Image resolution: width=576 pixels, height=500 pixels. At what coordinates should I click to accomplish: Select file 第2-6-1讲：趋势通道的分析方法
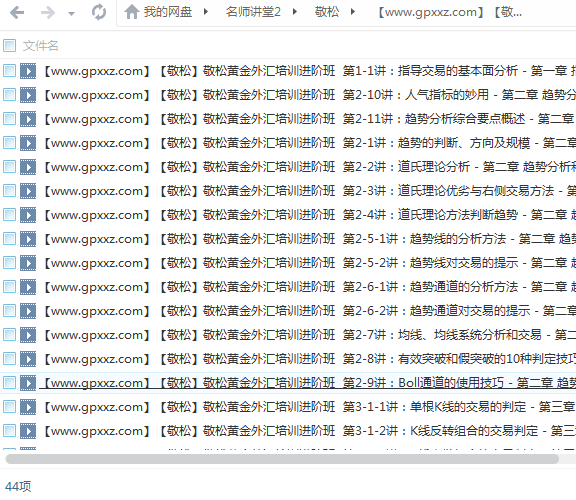tap(309, 287)
